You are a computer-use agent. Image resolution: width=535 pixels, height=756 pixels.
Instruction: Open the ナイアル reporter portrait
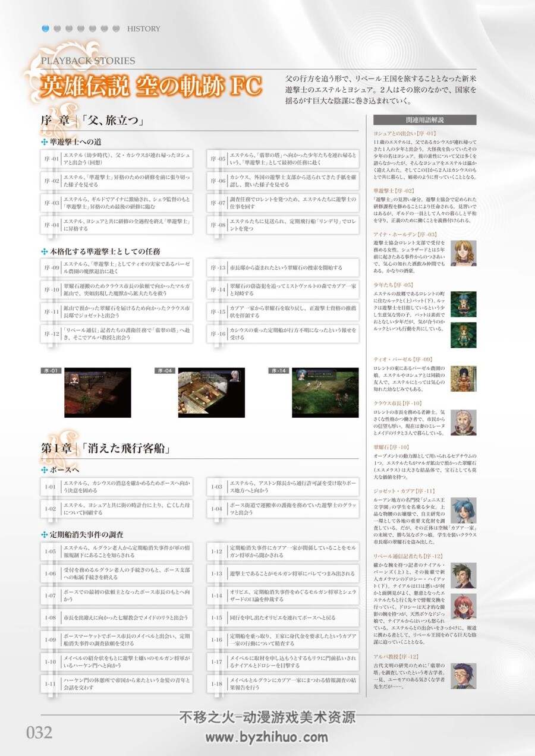[x=463, y=575]
